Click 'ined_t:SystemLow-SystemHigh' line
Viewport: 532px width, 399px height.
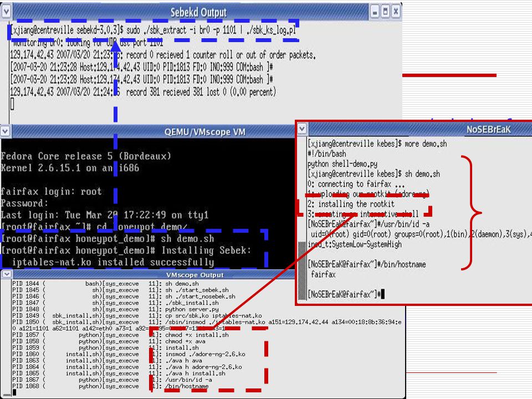tap(355, 244)
